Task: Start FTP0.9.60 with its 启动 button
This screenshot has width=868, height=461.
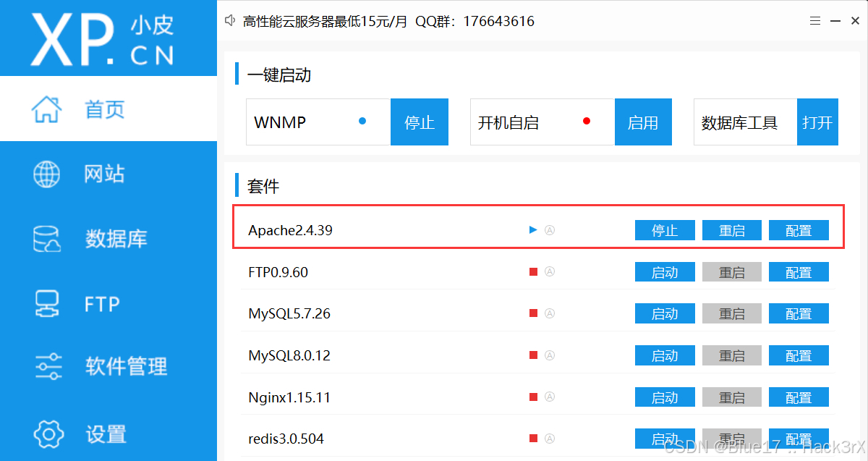Action: (664, 271)
